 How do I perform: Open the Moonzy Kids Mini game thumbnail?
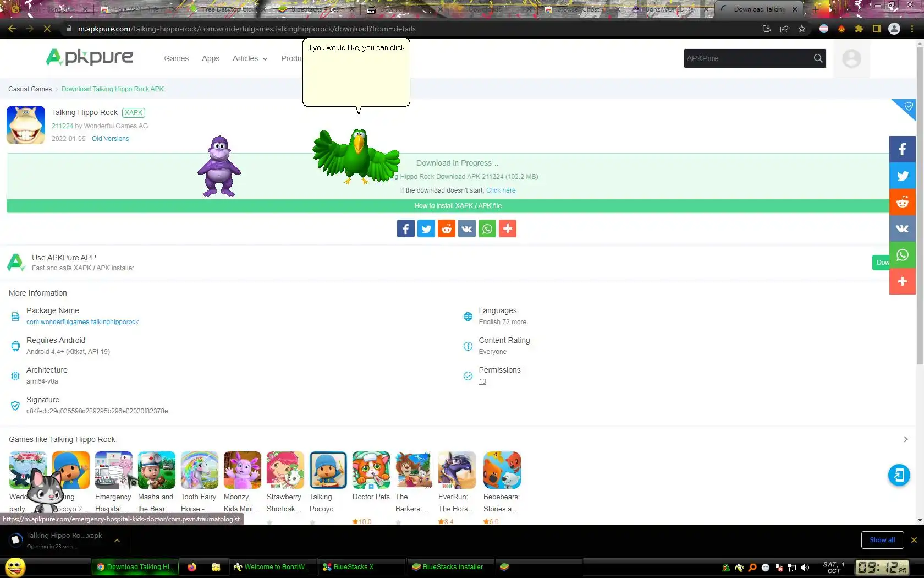[243, 470]
